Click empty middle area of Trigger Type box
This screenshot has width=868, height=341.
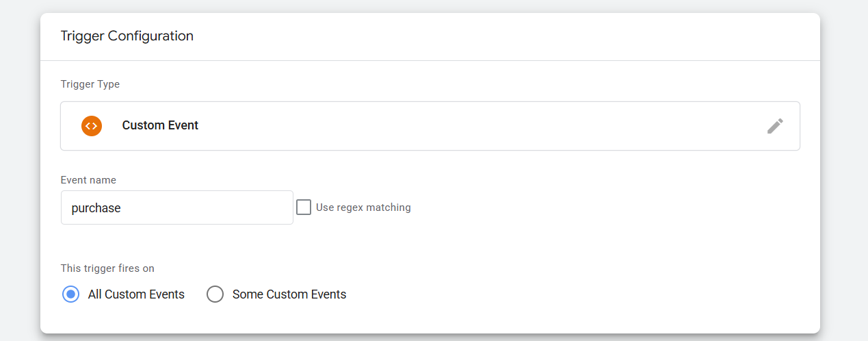(x=479, y=126)
